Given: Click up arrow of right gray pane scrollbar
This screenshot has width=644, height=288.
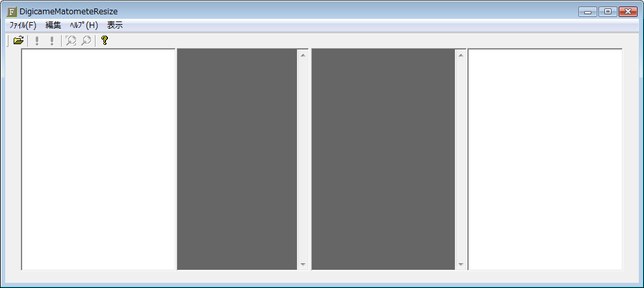Looking at the screenshot, I should (460, 55).
